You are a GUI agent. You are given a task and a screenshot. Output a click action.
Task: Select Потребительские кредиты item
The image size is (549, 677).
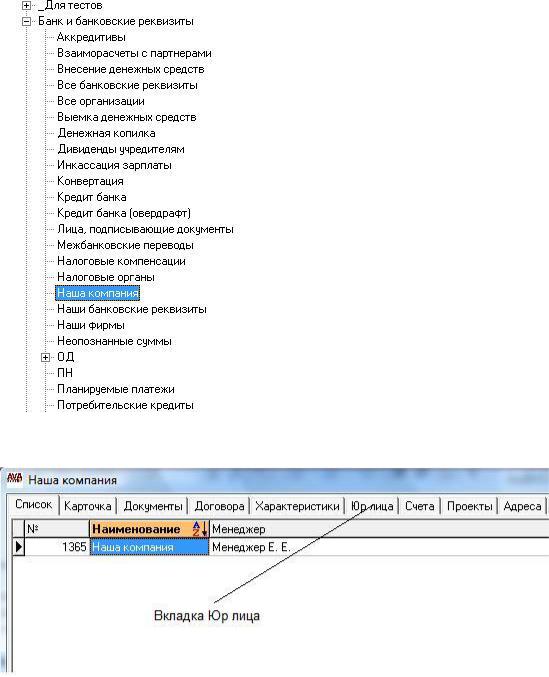coord(125,405)
